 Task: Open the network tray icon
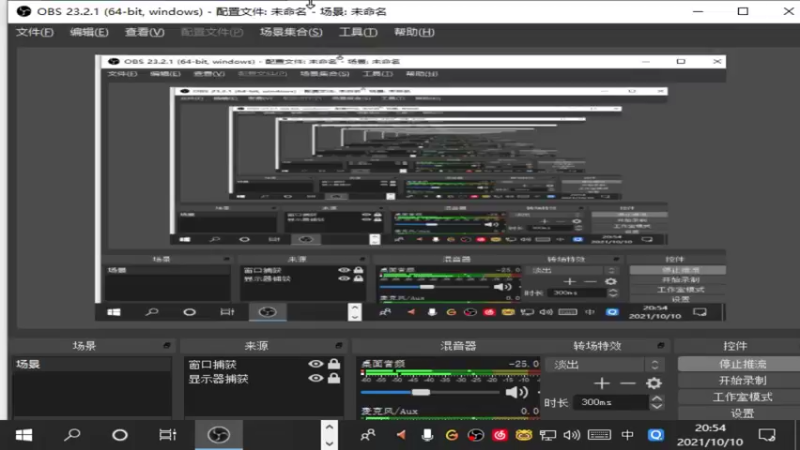[547, 435]
